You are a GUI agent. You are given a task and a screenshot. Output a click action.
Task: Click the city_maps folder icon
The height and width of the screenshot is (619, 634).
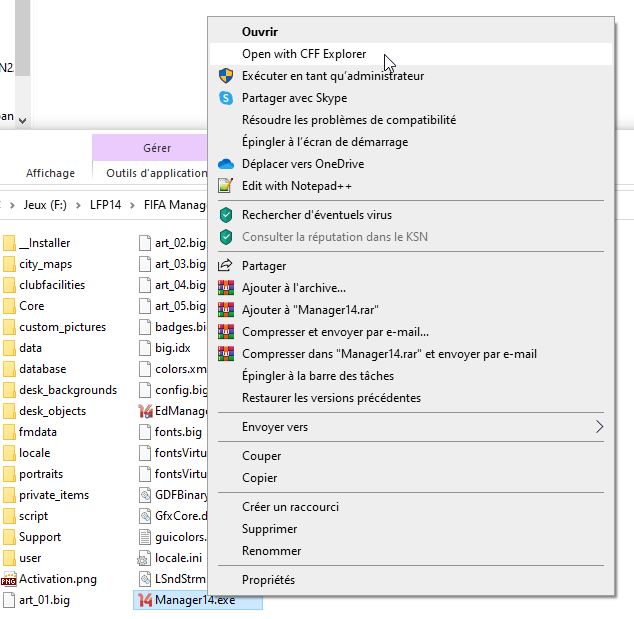(8, 264)
